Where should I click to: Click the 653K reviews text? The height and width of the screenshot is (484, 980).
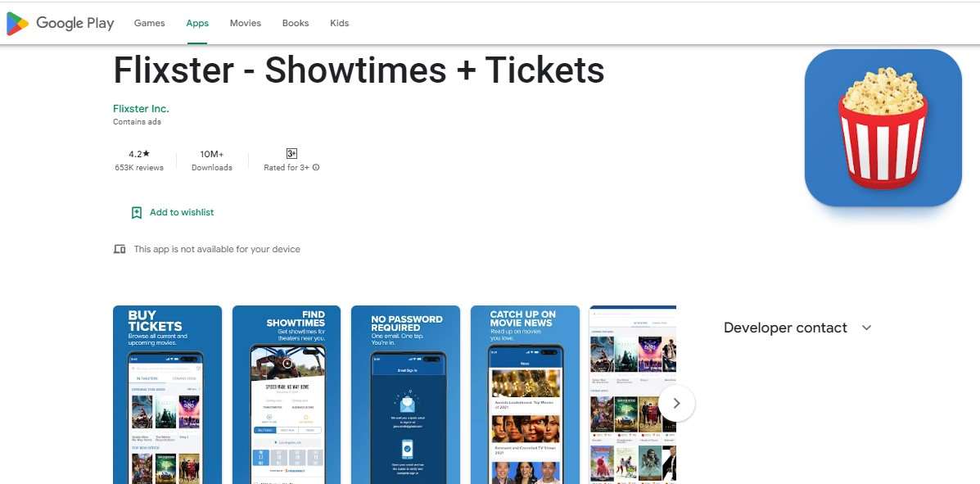click(139, 168)
